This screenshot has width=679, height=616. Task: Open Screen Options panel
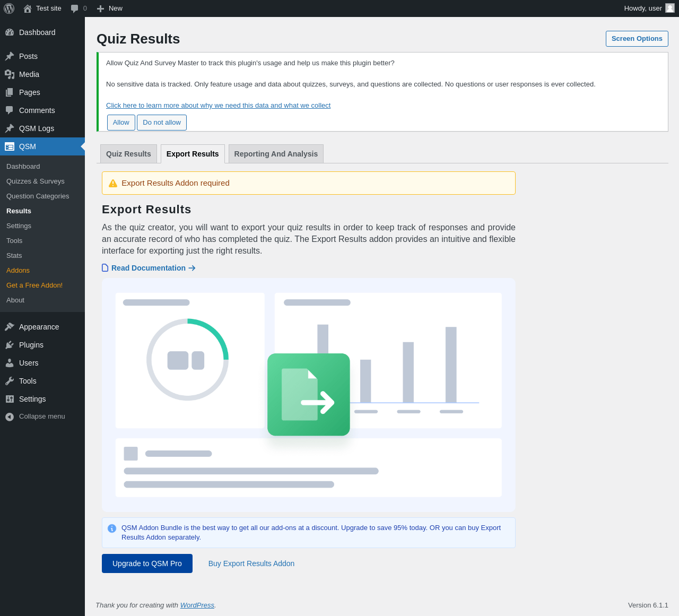[637, 39]
